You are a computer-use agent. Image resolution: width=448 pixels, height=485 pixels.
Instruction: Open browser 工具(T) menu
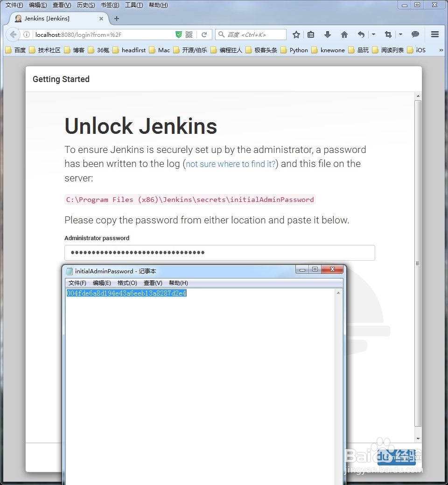[x=134, y=5]
